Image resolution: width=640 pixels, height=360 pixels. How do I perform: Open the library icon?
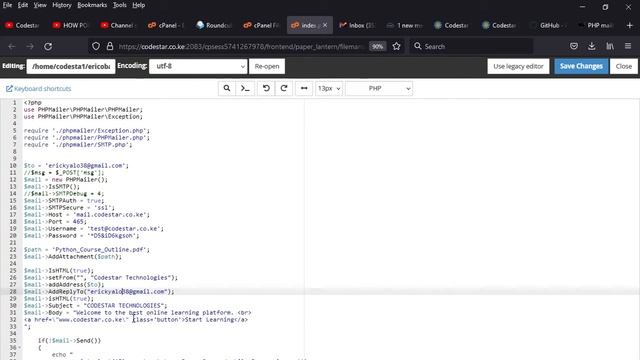point(610,47)
